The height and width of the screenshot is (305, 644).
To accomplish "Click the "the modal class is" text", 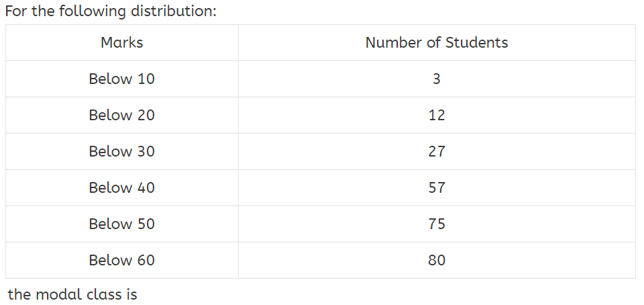I will click(72, 294).
